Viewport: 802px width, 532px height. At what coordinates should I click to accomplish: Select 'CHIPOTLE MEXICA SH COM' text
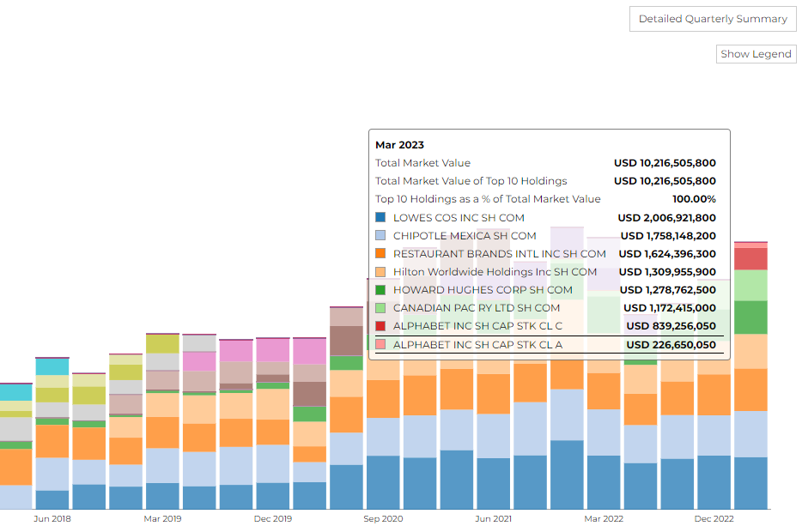click(465, 236)
